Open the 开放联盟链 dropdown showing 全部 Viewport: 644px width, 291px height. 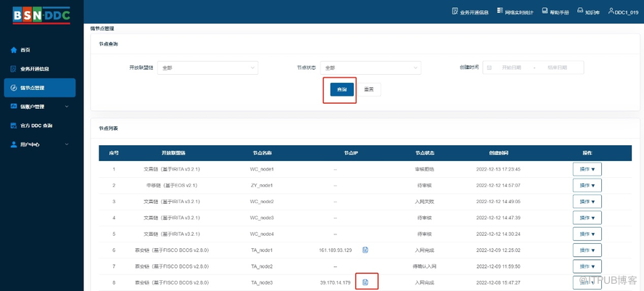tap(208, 67)
